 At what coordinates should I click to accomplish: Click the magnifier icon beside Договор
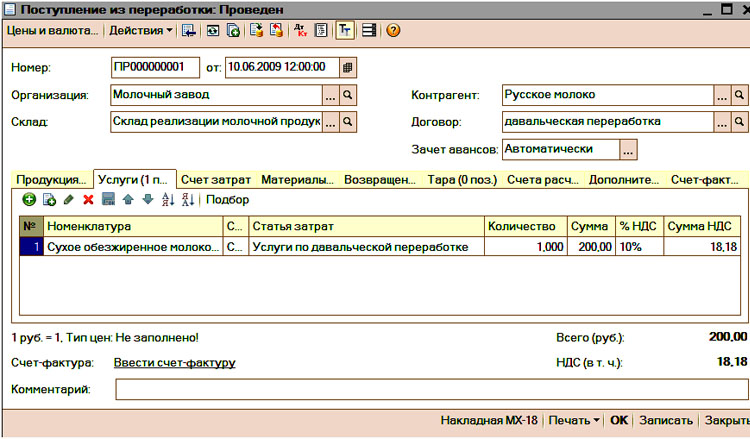coord(739,122)
